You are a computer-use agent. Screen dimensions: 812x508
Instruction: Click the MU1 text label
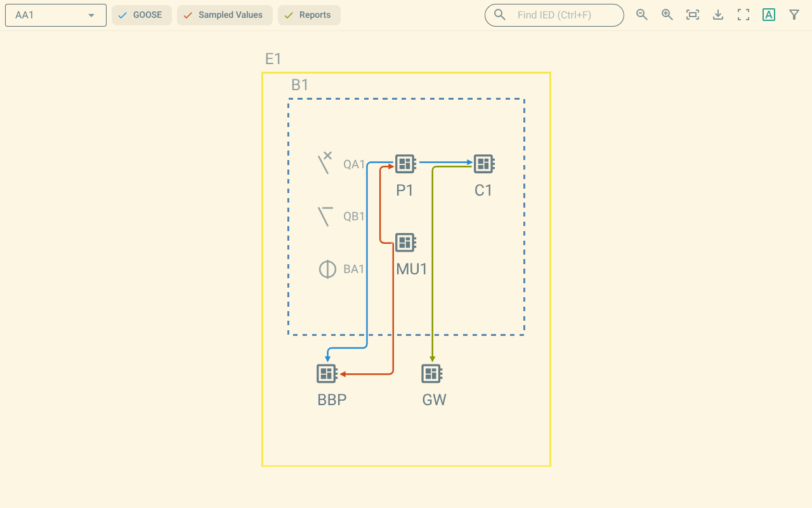pos(412,269)
